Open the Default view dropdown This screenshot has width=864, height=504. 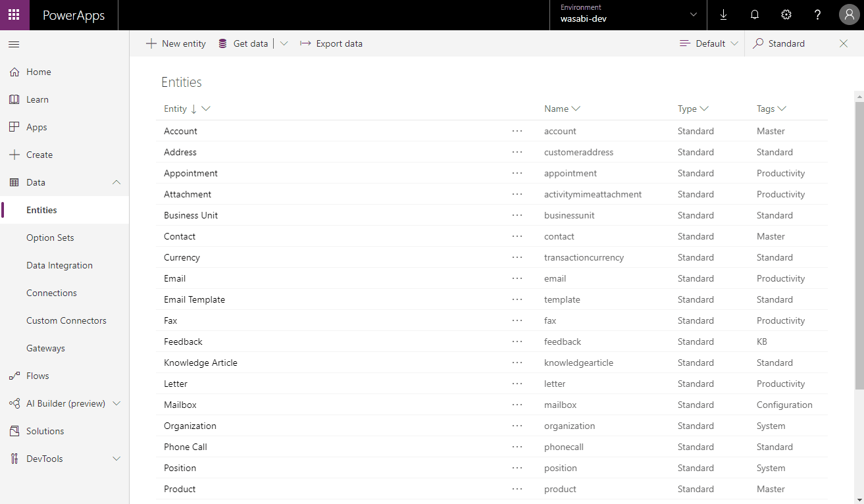point(734,43)
